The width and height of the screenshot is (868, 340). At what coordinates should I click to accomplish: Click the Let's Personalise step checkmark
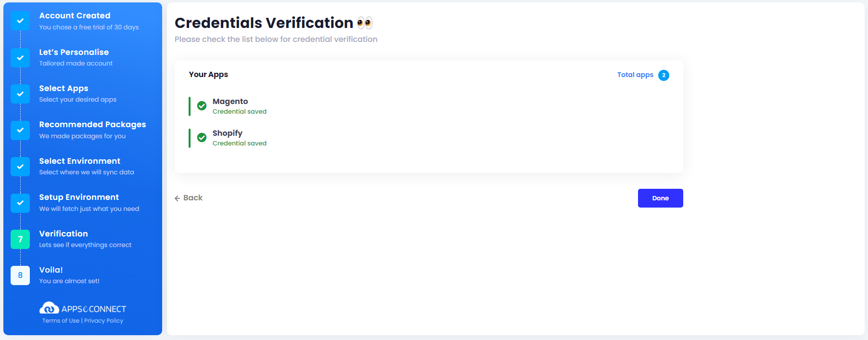tap(20, 58)
